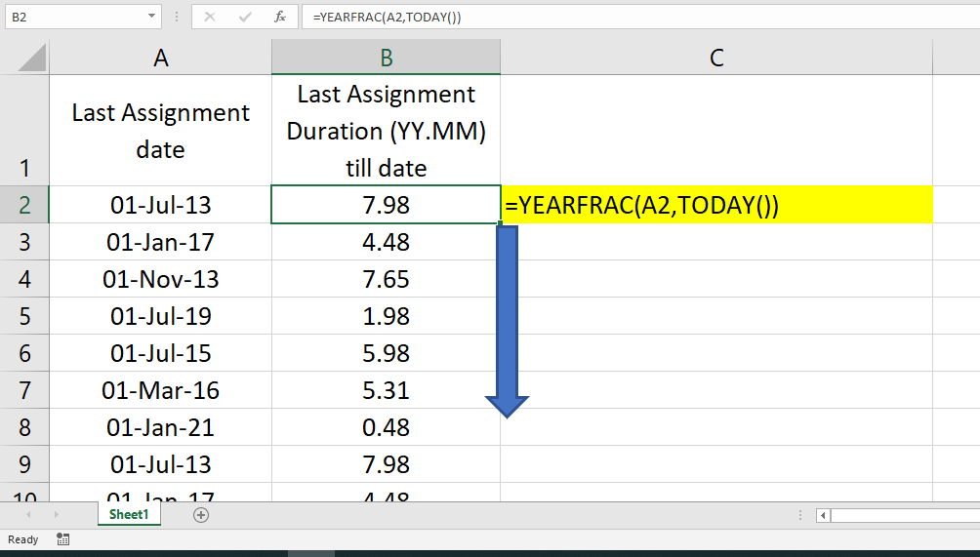Click the Enter checkmark formula bar icon
Screen dimensions: 980x557
[x=245, y=17]
